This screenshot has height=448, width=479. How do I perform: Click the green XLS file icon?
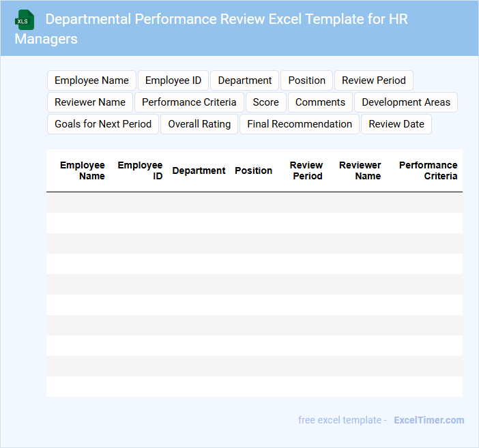pos(25,20)
